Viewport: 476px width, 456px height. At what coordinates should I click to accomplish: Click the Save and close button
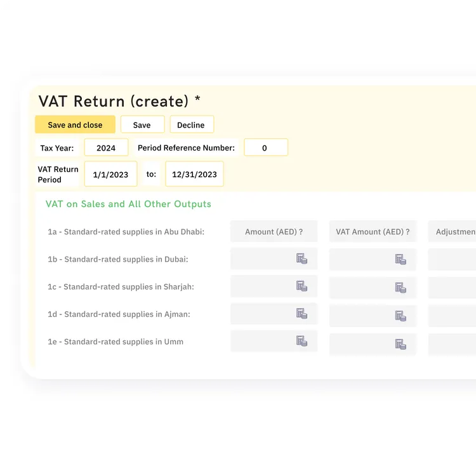[x=75, y=124]
